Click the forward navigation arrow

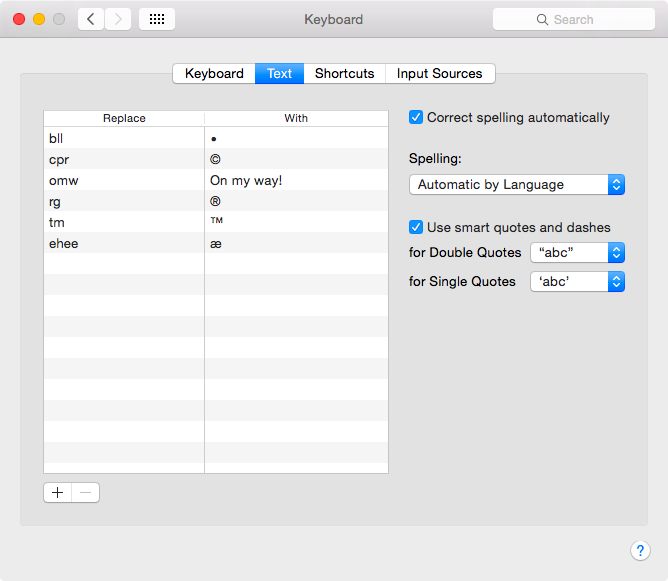point(118,19)
